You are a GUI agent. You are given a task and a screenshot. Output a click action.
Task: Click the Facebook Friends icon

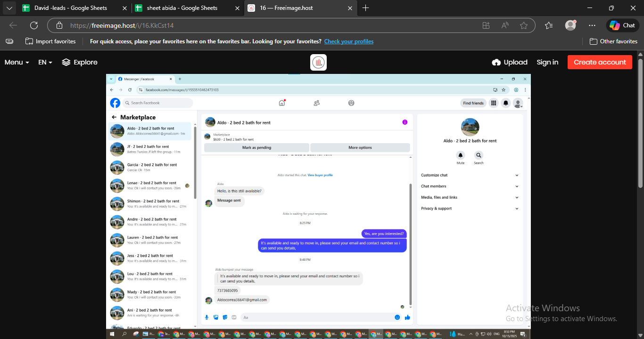317,103
